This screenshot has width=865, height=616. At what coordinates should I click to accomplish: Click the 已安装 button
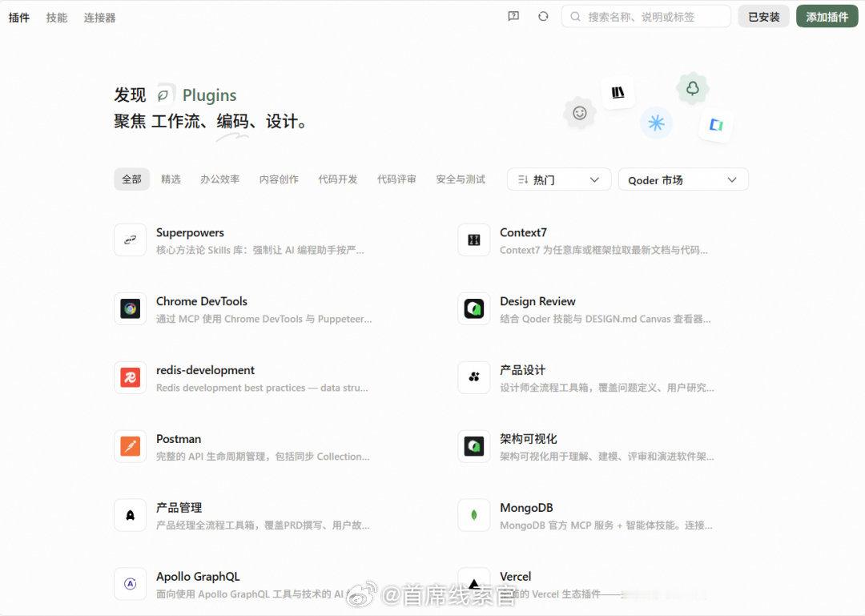tap(764, 17)
